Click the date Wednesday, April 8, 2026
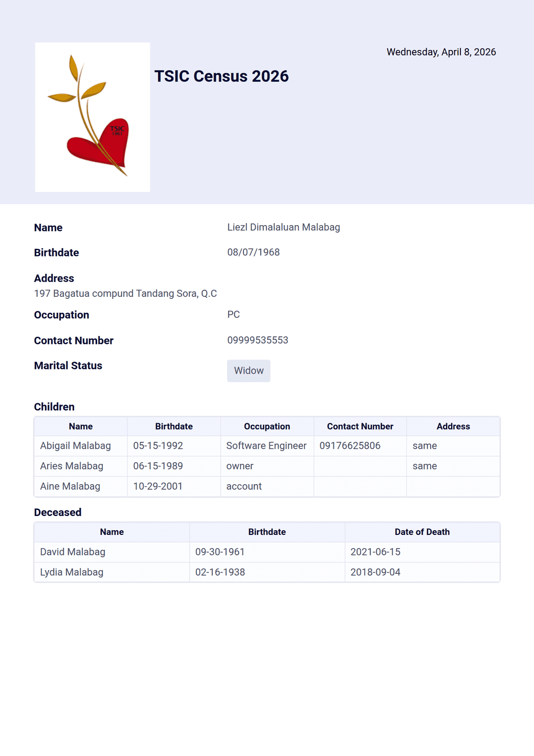 441,52
